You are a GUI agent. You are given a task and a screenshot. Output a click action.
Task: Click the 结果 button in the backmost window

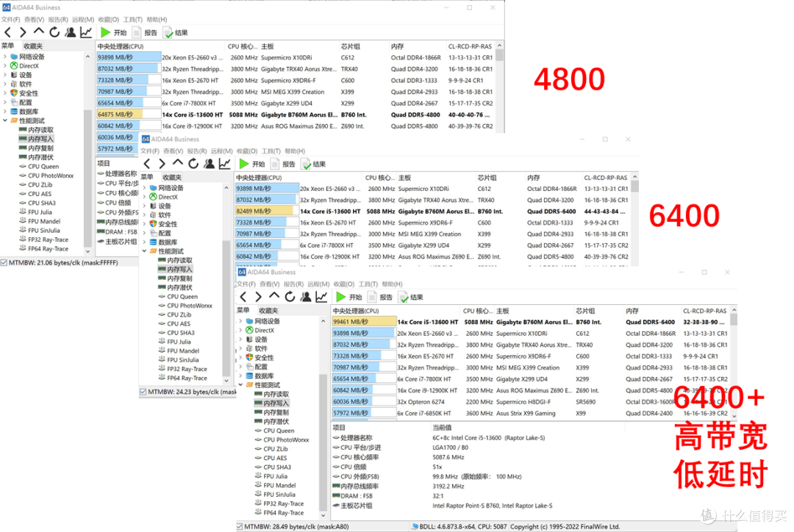pos(175,32)
